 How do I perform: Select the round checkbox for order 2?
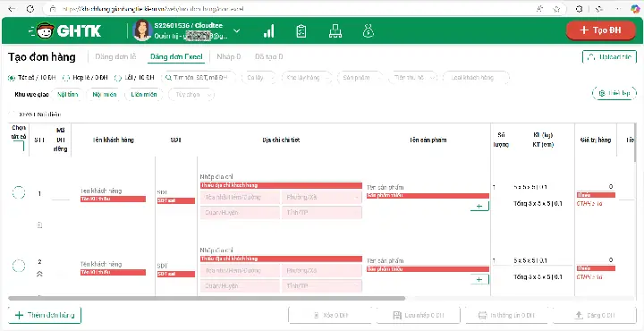(x=19, y=266)
